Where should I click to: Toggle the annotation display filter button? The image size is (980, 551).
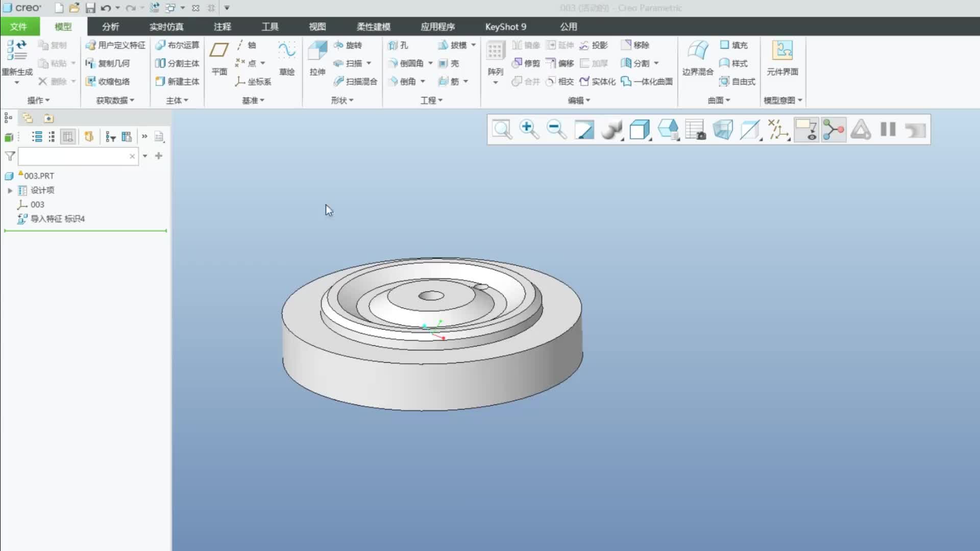806,130
